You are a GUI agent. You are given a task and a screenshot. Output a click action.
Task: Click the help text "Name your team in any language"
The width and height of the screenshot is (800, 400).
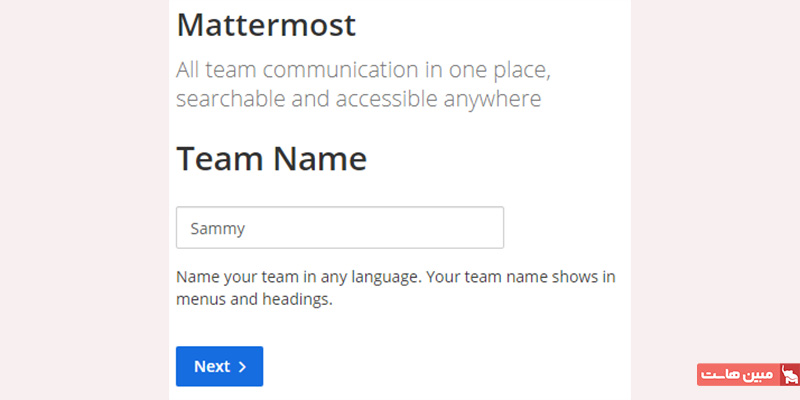coord(298,277)
